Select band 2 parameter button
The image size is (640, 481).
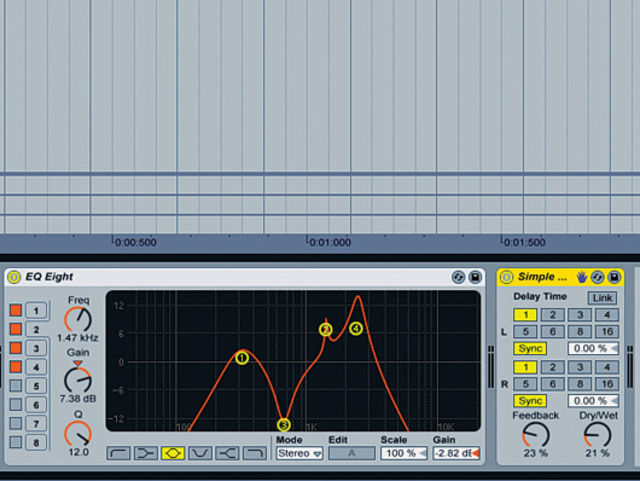pos(36,330)
